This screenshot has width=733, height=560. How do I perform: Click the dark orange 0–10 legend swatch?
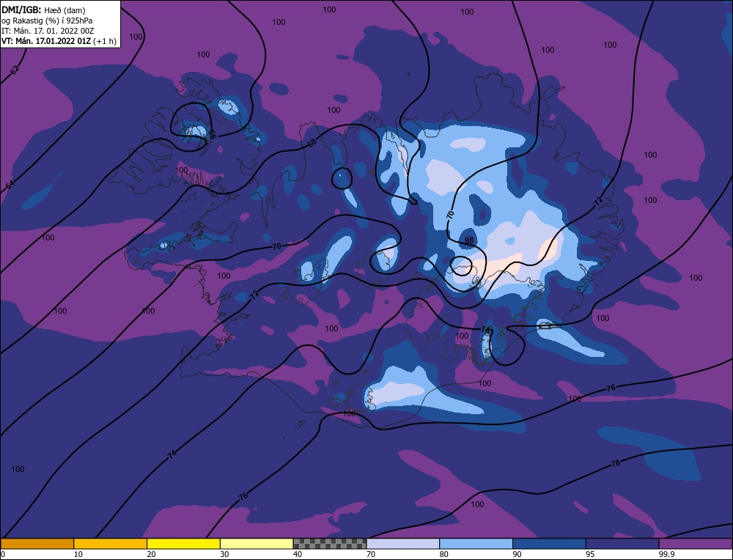37,544
